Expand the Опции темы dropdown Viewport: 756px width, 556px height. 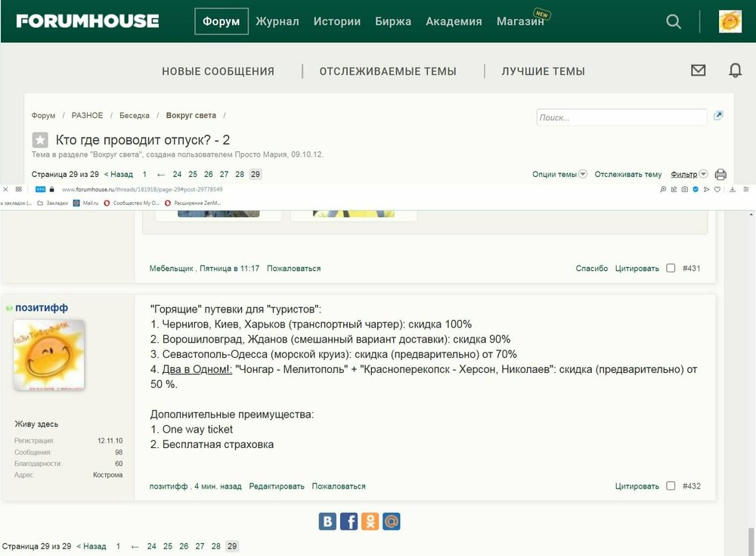(559, 174)
